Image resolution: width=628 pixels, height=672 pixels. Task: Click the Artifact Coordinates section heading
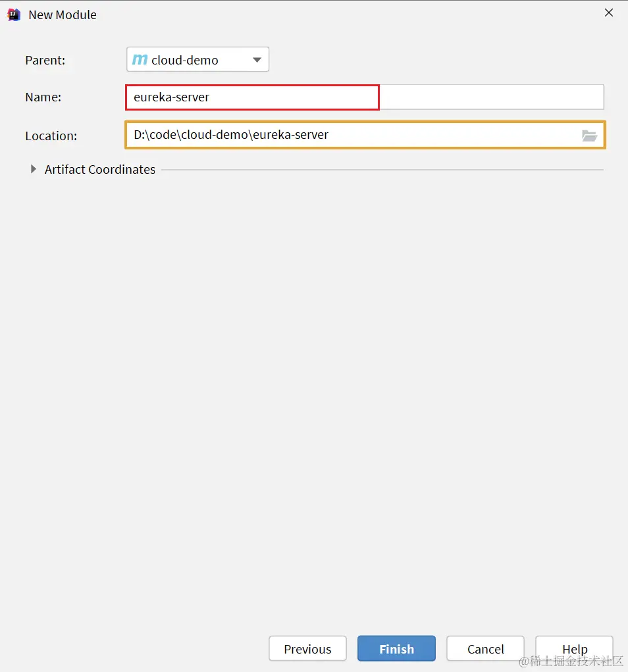click(x=100, y=169)
